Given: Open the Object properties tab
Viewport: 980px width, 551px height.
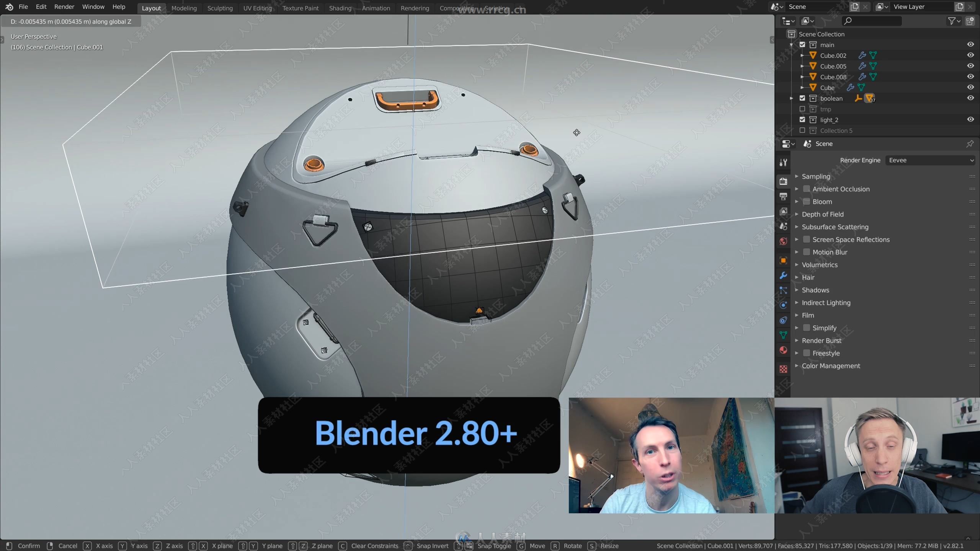Looking at the screenshot, I should [x=783, y=260].
